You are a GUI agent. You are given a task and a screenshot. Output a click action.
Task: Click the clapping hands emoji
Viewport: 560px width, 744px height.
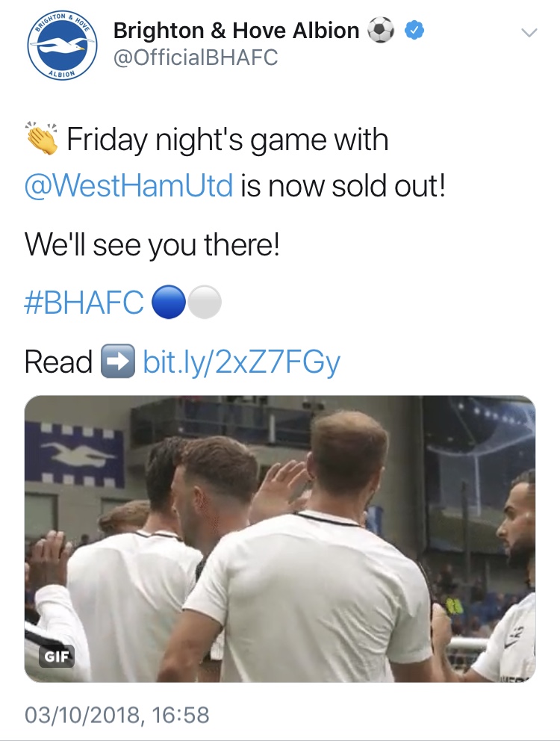pos(42,138)
